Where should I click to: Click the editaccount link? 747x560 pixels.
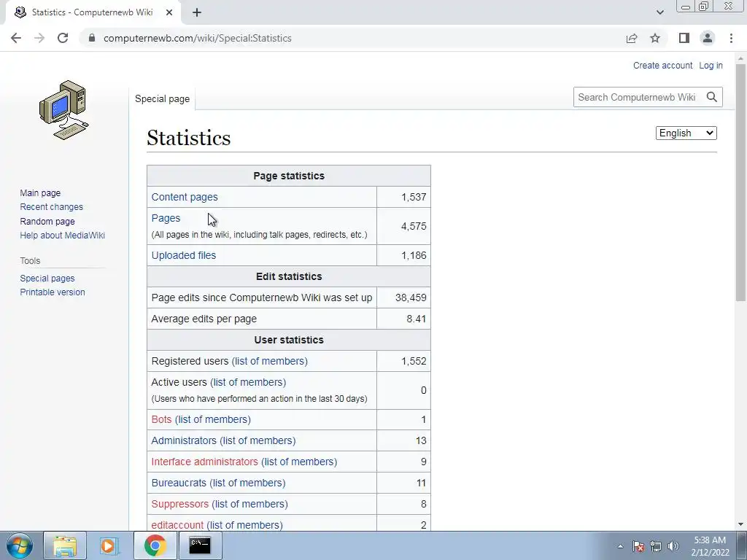(177, 525)
